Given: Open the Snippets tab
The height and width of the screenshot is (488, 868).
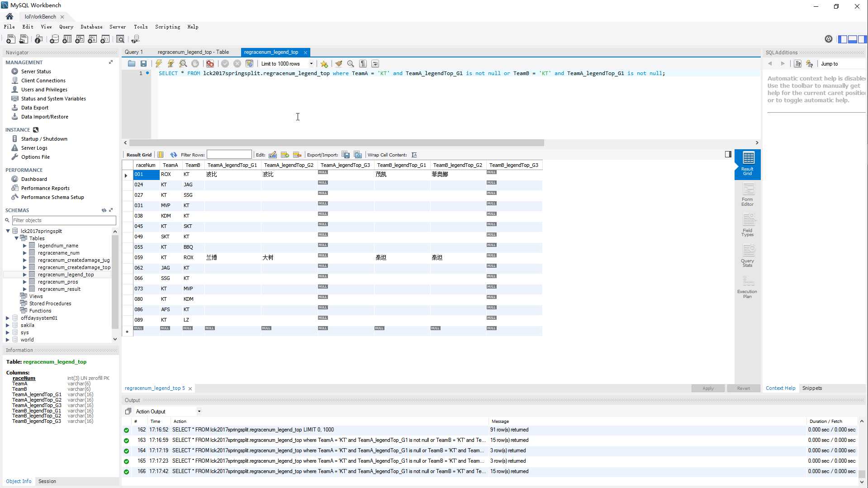Looking at the screenshot, I should pos(812,388).
